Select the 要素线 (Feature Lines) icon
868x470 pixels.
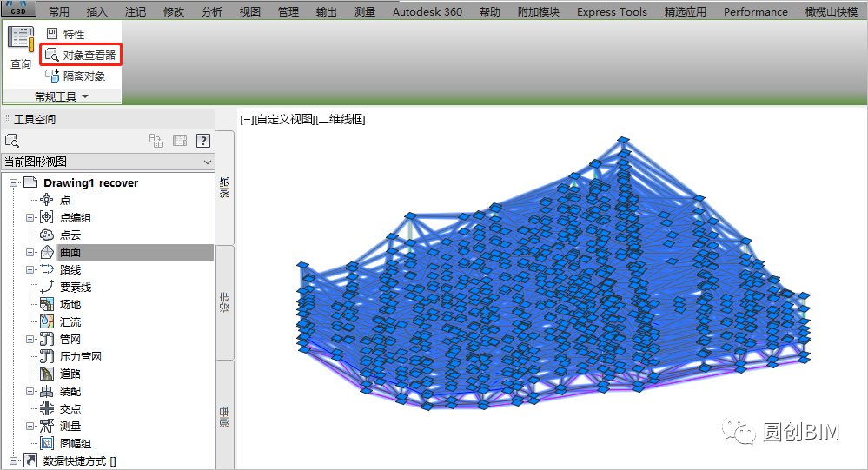tap(47, 287)
